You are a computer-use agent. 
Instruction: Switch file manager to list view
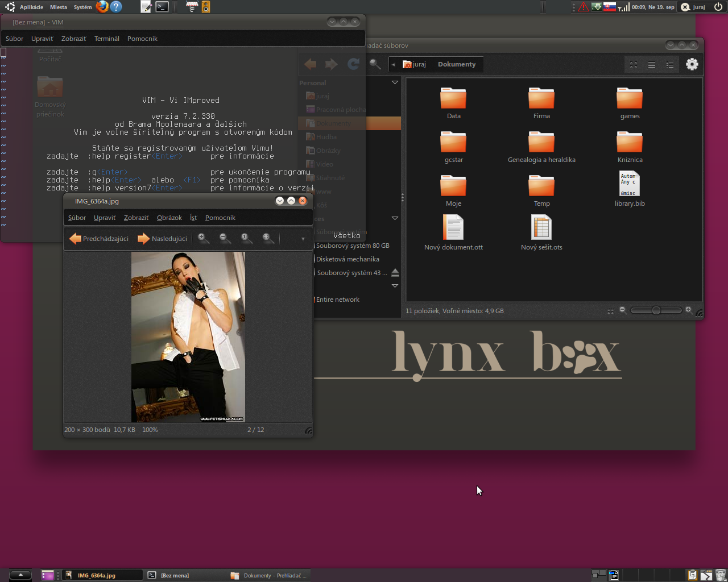pyautogui.click(x=652, y=65)
